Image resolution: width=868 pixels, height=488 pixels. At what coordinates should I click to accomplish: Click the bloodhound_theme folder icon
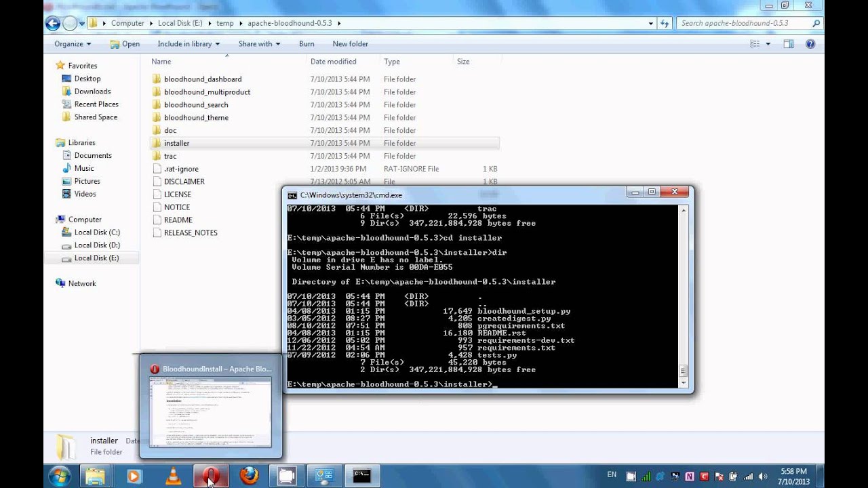(x=157, y=117)
